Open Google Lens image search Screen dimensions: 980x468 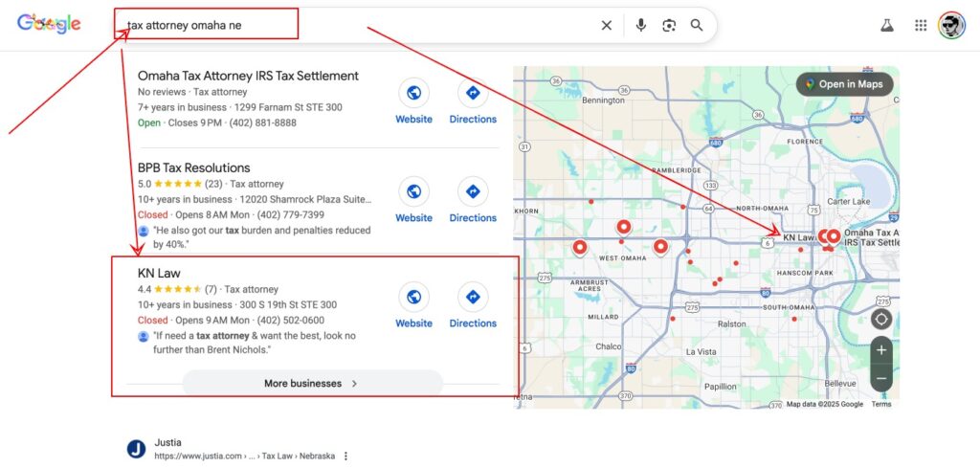pos(669,26)
